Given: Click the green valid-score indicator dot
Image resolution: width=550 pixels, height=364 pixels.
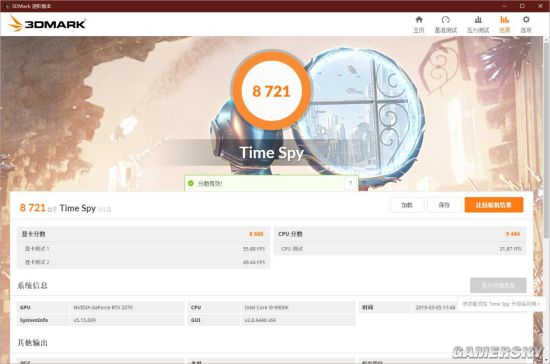Looking at the screenshot, I should [x=191, y=183].
